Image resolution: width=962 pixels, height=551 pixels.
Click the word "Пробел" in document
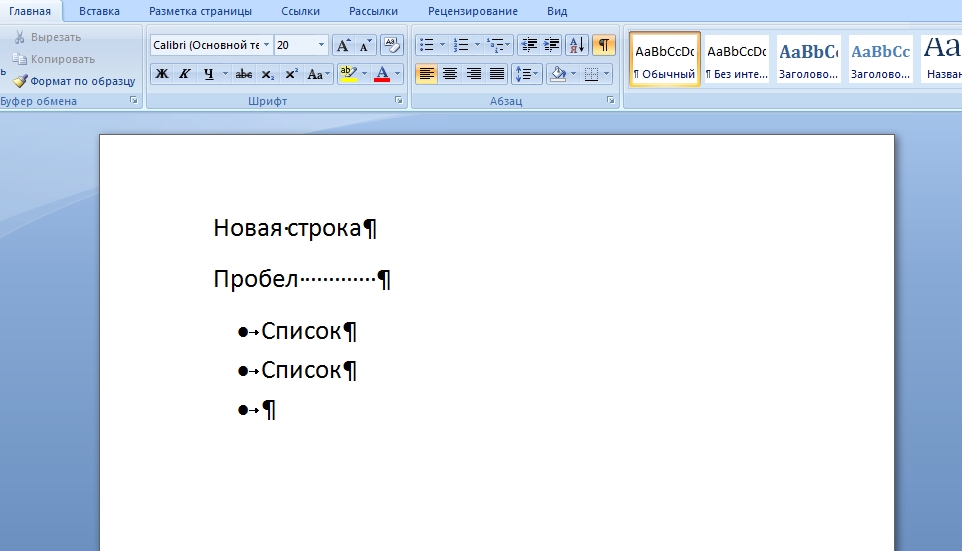point(255,279)
